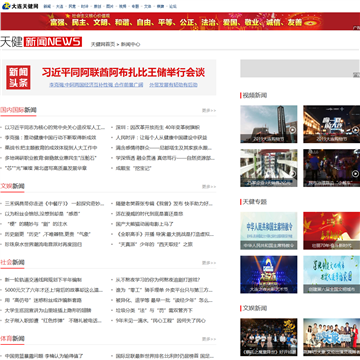
Task: Open the 国内国际新闻 section heading
Action: coord(18,110)
